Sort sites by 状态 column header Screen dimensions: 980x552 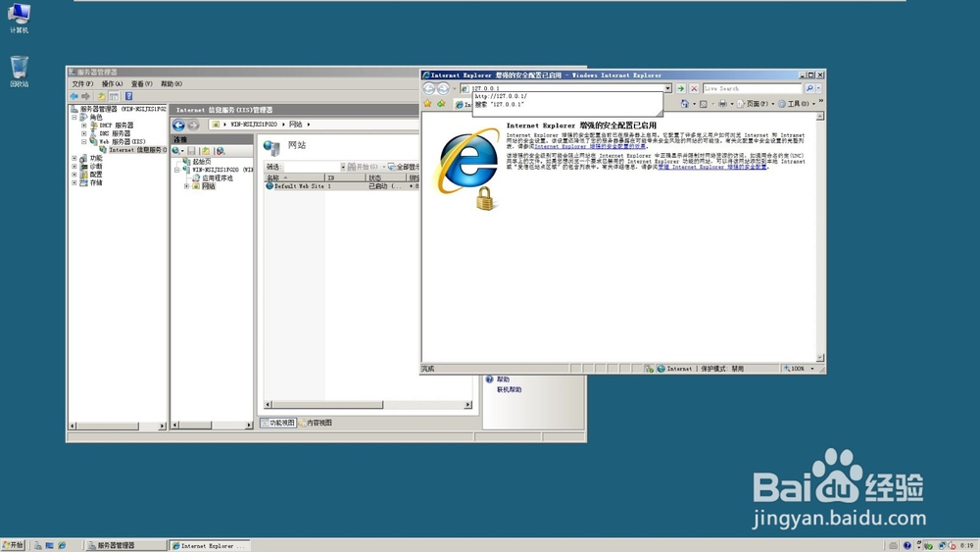click(x=386, y=178)
